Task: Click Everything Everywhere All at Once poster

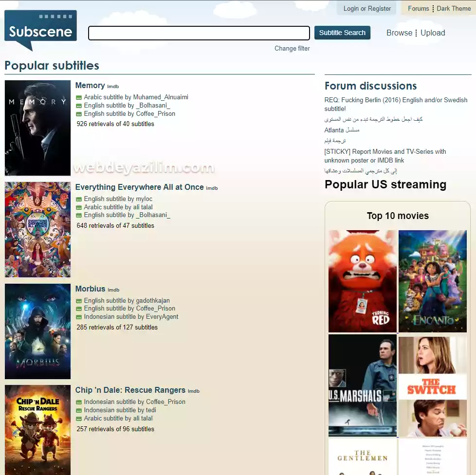Action: [37, 229]
